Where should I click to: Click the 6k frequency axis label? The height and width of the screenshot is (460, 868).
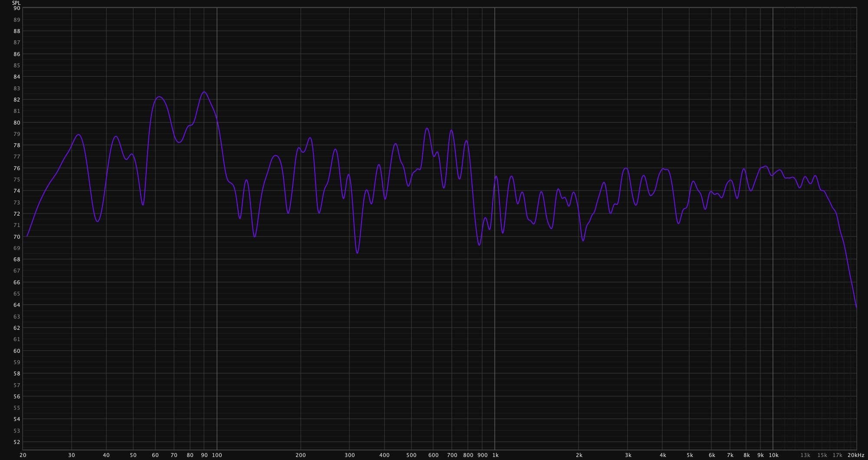(x=712, y=455)
